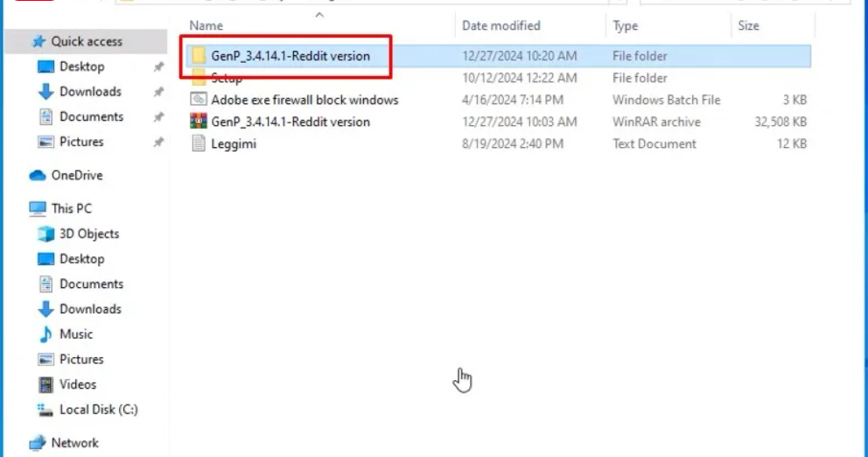868x457 pixels.
Task: Go to Quick access
Action: tap(86, 41)
